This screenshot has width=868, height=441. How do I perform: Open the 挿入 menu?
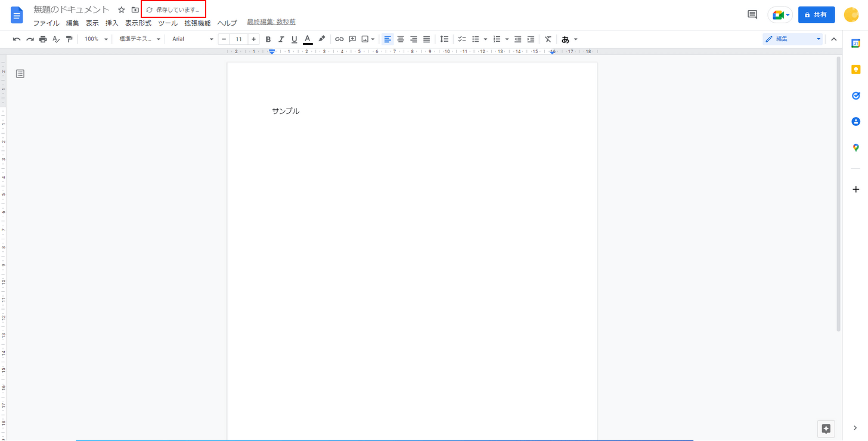[111, 23]
